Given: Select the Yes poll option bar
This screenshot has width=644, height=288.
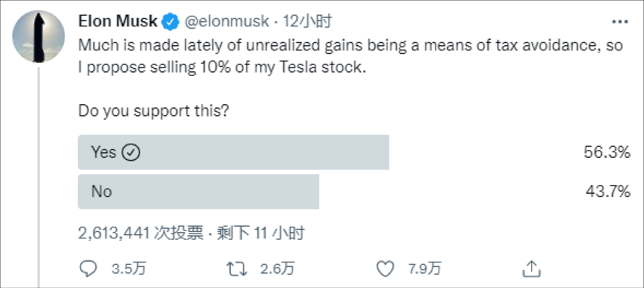Looking at the screenshot, I should pos(233,152).
